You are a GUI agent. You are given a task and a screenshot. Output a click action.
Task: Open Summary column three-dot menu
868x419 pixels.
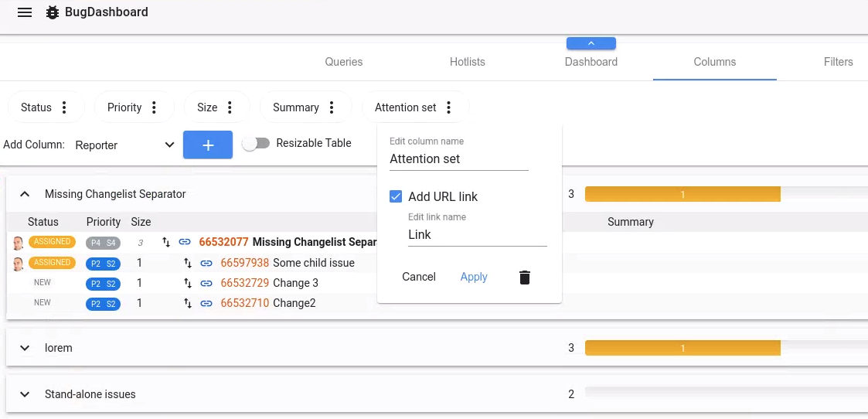pyautogui.click(x=332, y=107)
